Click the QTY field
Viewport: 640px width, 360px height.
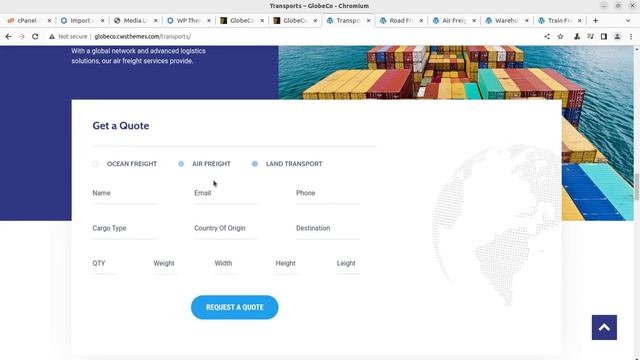tap(104, 264)
